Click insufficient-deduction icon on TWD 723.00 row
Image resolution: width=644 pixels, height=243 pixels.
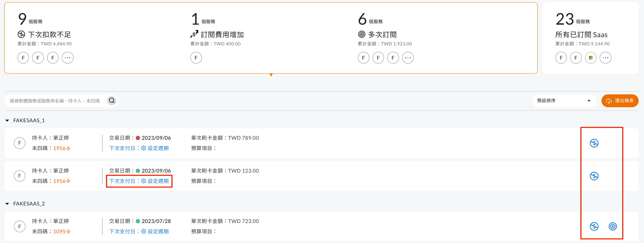click(x=594, y=226)
